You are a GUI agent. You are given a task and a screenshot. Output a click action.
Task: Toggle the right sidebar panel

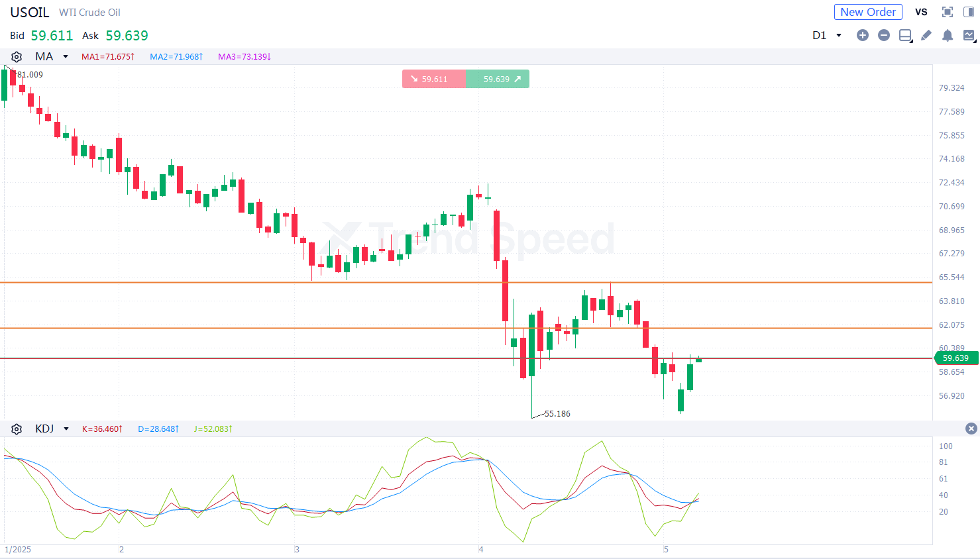point(969,11)
